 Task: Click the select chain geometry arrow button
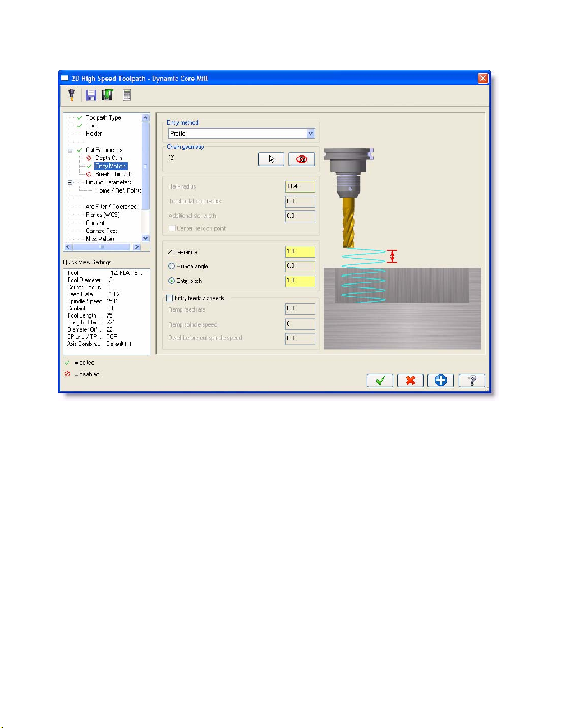pos(271,159)
